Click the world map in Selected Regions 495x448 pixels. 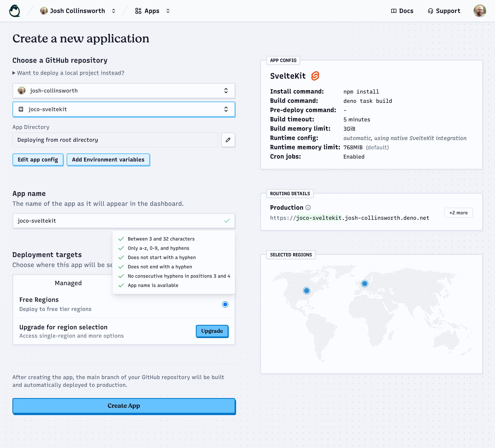[371, 313]
